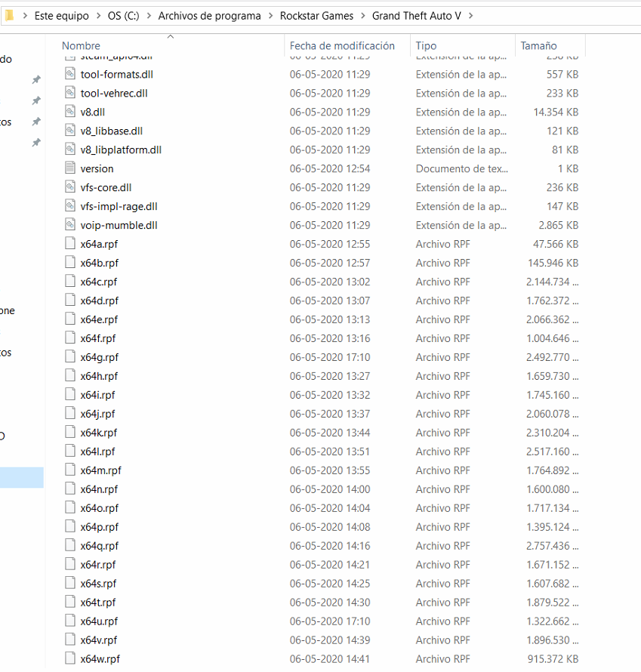Click the vfs-core.dll file icon
The height and width of the screenshot is (672, 641).
coord(70,186)
